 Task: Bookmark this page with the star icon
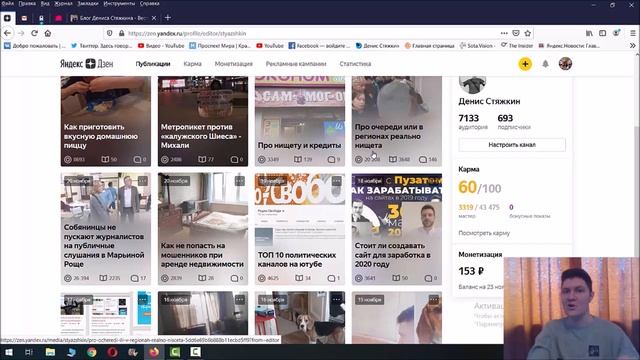coord(528,33)
